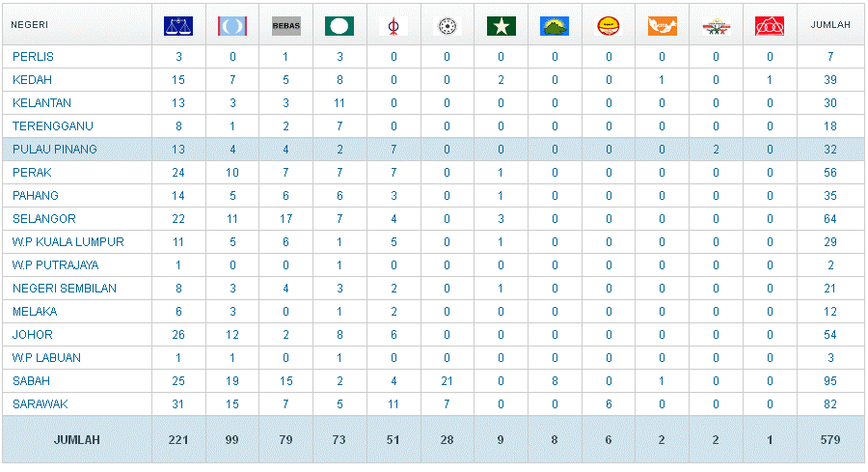Image resolution: width=868 pixels, height=472 pixels.
Task: Click the blue logo with green mountain
Action: (555, 26)
